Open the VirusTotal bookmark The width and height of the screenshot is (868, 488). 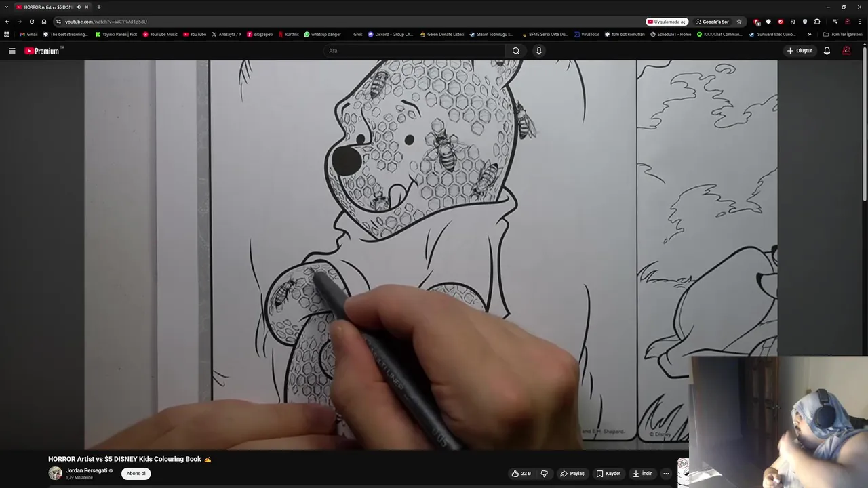click(587, 34)
